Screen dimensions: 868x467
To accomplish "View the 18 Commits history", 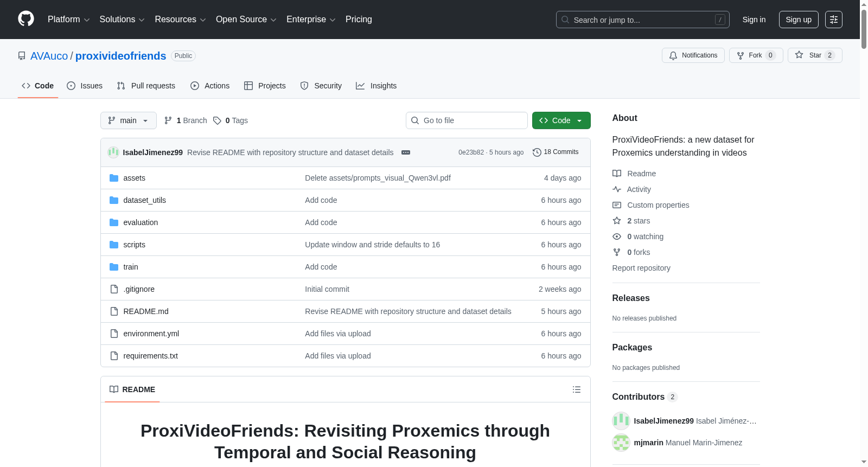I will (556, 152).
